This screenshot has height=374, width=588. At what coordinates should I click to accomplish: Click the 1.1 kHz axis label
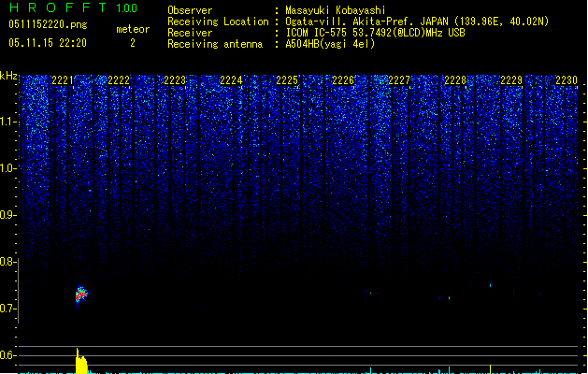(8, 122)
